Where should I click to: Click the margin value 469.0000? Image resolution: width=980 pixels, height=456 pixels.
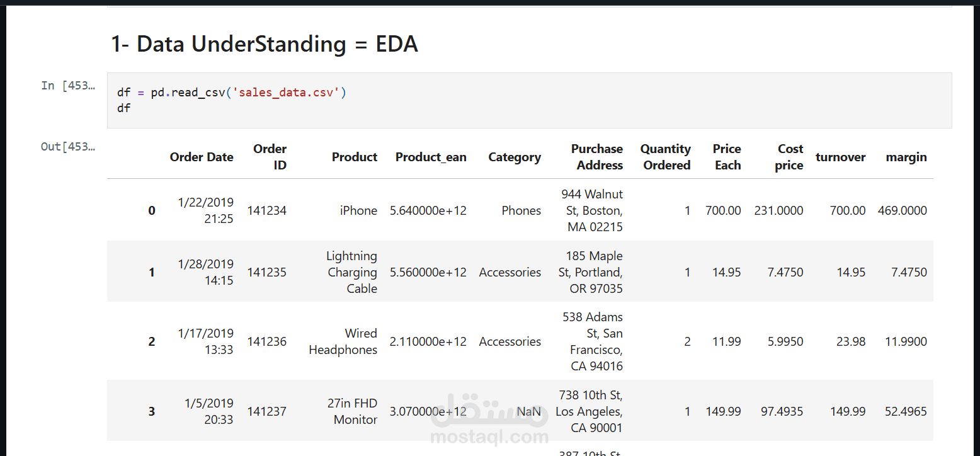903,210
